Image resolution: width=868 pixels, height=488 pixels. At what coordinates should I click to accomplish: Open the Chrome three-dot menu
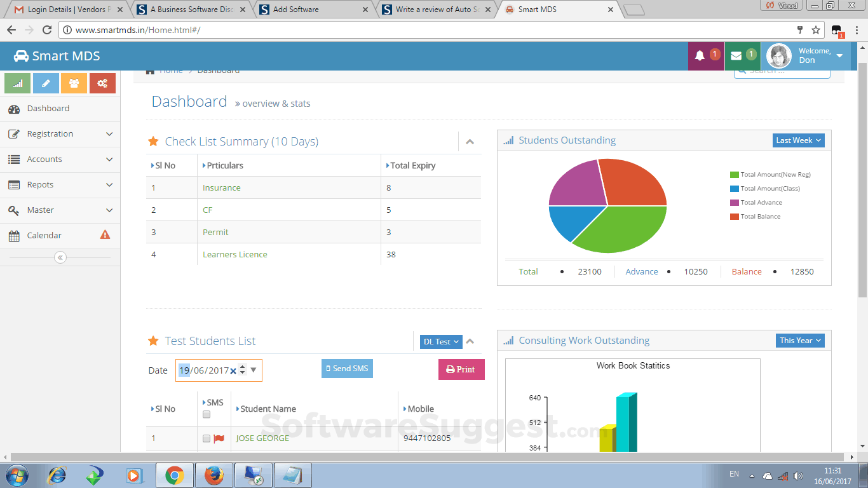click(x=858, y=30)
